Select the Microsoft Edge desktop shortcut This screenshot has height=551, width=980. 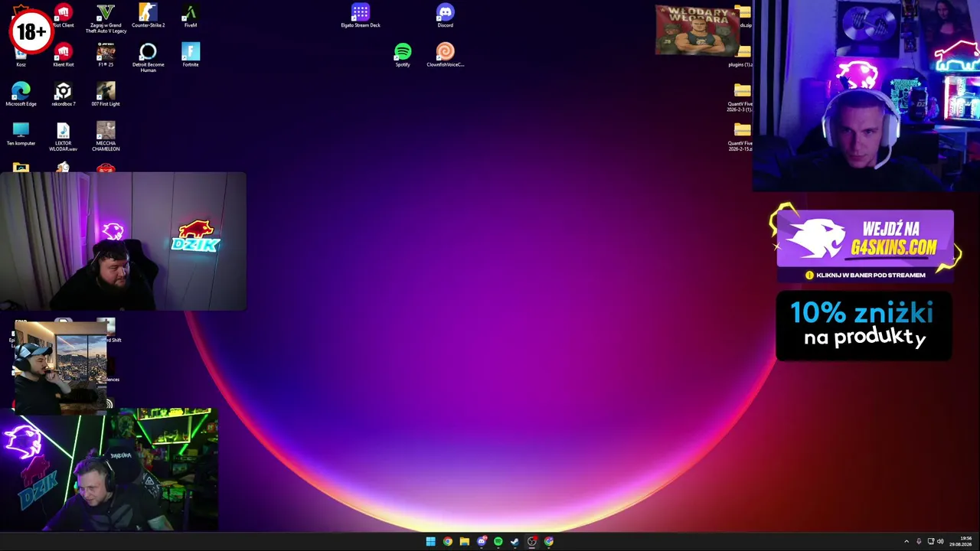21,94
